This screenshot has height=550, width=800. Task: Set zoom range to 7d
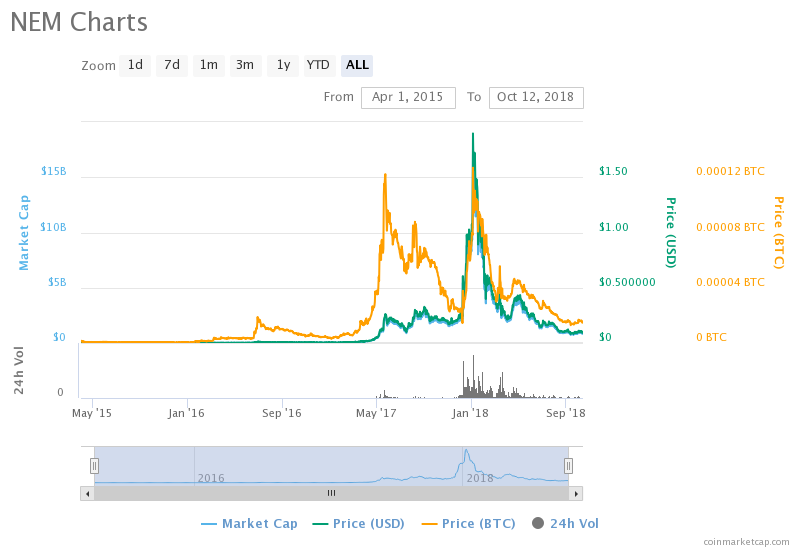point(172,66)
